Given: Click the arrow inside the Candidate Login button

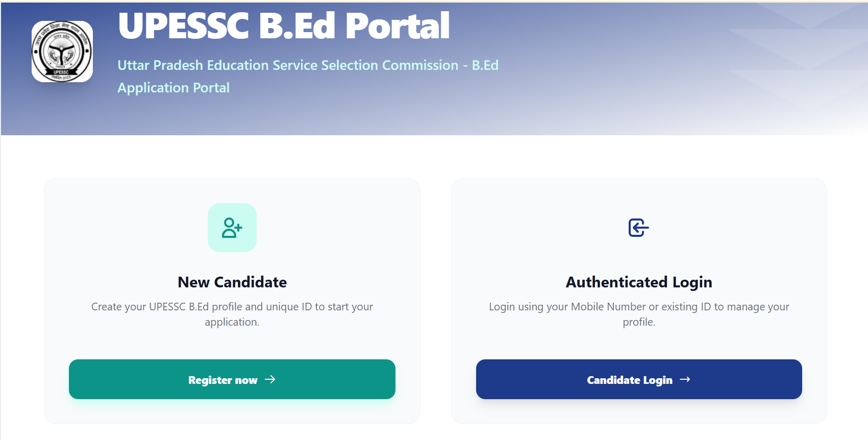Looking at the screenshot, I should 686,379.
